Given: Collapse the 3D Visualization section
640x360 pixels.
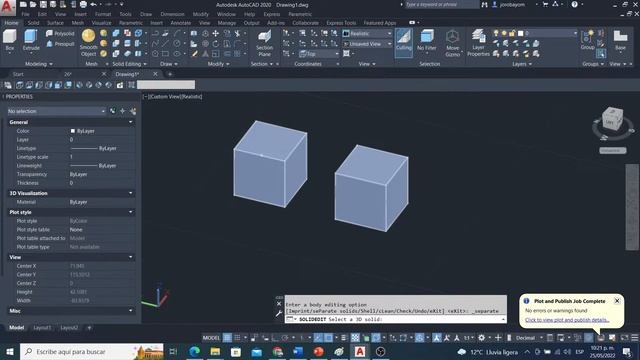Looking at the screenshot, I should click(131, 193).
